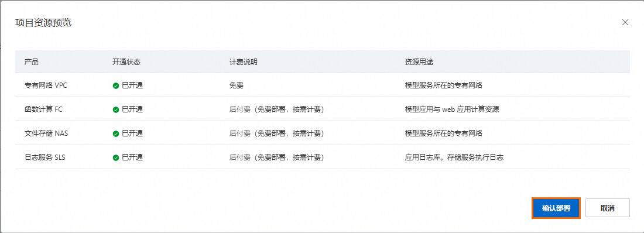644x233 pixels.
Task: Click the 项目资源预览 dialog title
Action: [43, 23]
